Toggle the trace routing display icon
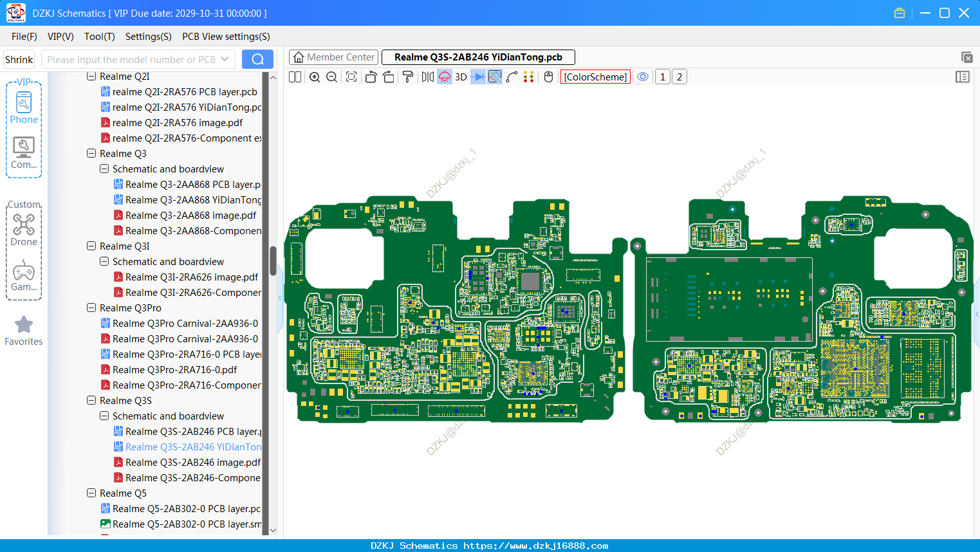 pyautogui.click(x=495, y=77)
